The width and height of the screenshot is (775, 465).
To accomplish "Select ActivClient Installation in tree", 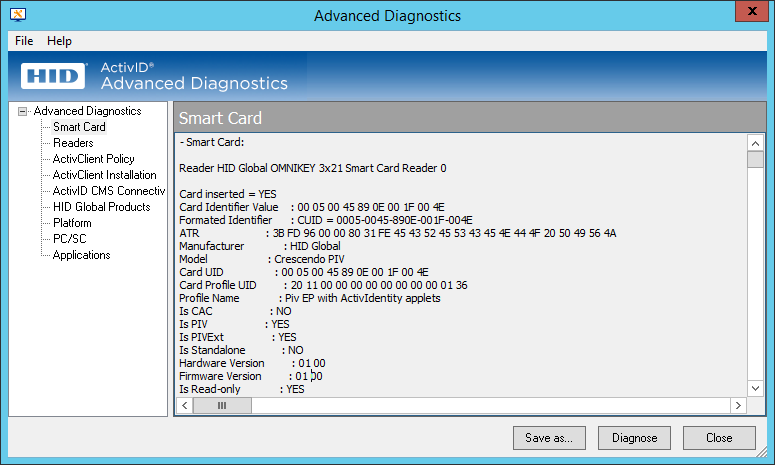I will (x=104, y=175).
